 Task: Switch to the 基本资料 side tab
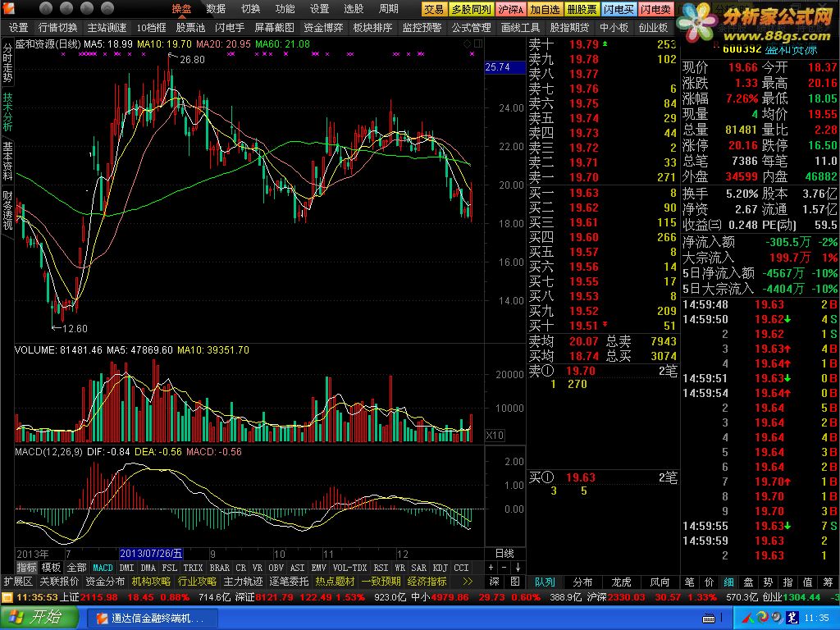click(7, 161)
